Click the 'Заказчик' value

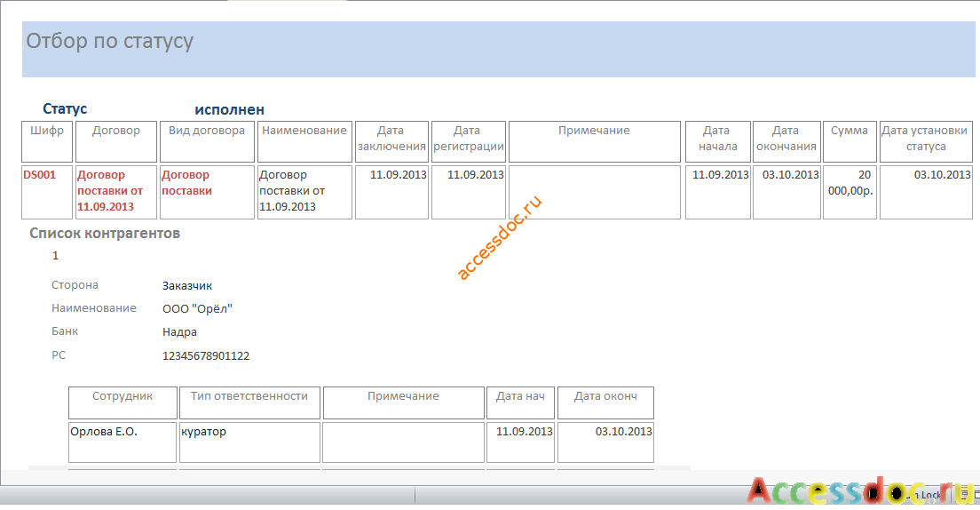coord(187,286)
